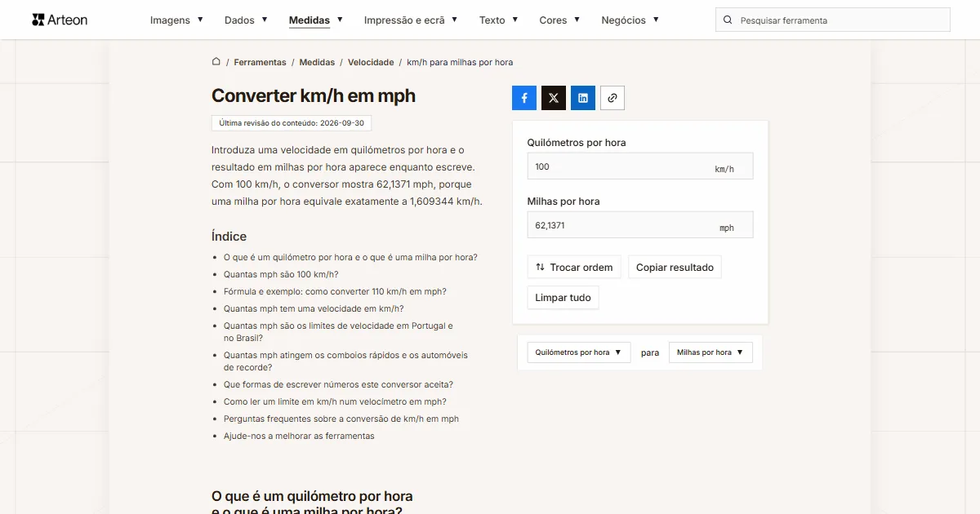Click the search magnifier icon
This screenshot has width=980, height=514.
pos(728,20)
